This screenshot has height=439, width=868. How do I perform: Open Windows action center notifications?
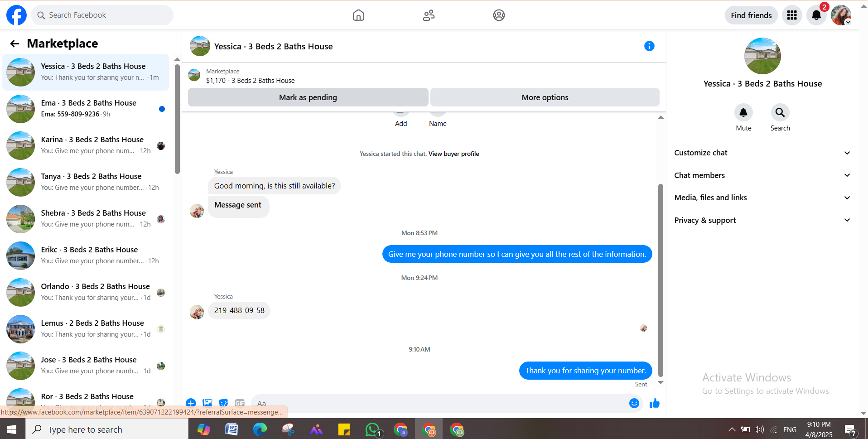click(850, 430)
